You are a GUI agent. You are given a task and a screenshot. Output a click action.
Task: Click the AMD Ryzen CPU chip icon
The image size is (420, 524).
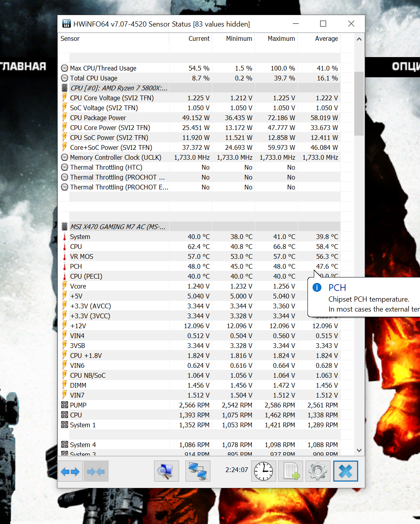pyautogui.click(x=65, y=88)
